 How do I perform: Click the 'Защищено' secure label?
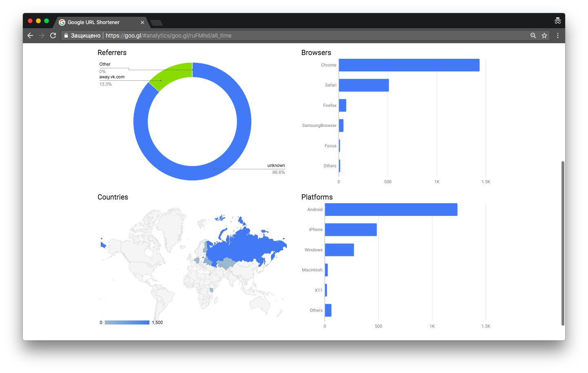86,36
